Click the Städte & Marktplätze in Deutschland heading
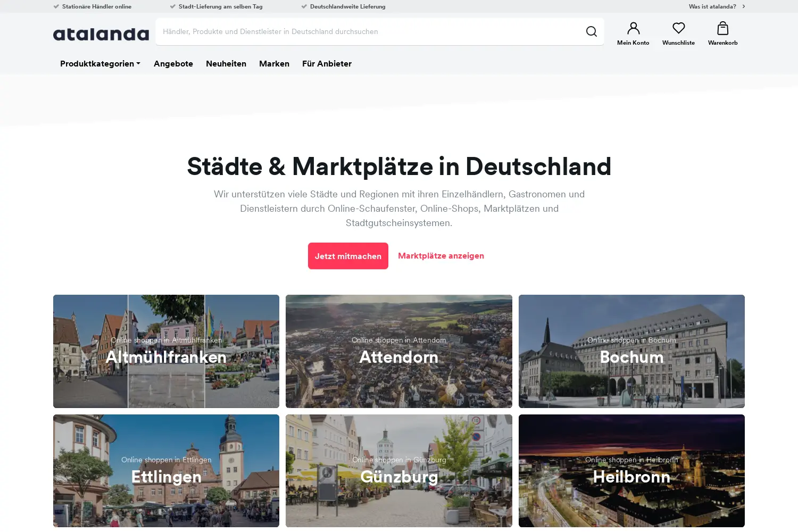This screenshot has height=532, width=798. coord(399,167)
